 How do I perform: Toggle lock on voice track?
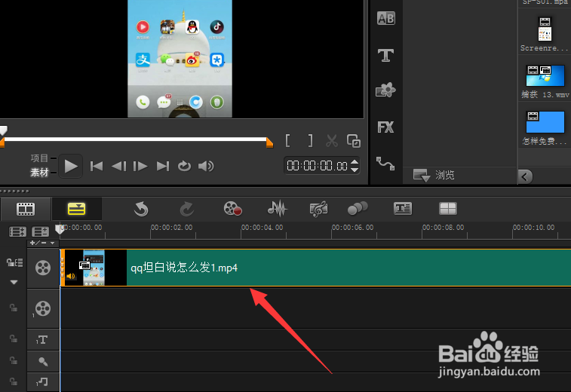click(x=14, y=360)
